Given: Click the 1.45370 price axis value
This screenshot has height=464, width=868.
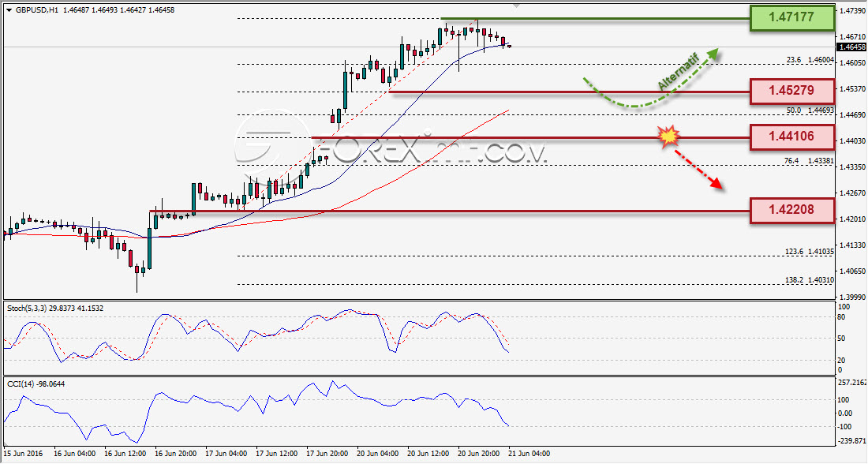Looking at the screenshot, I should point(852,89).
